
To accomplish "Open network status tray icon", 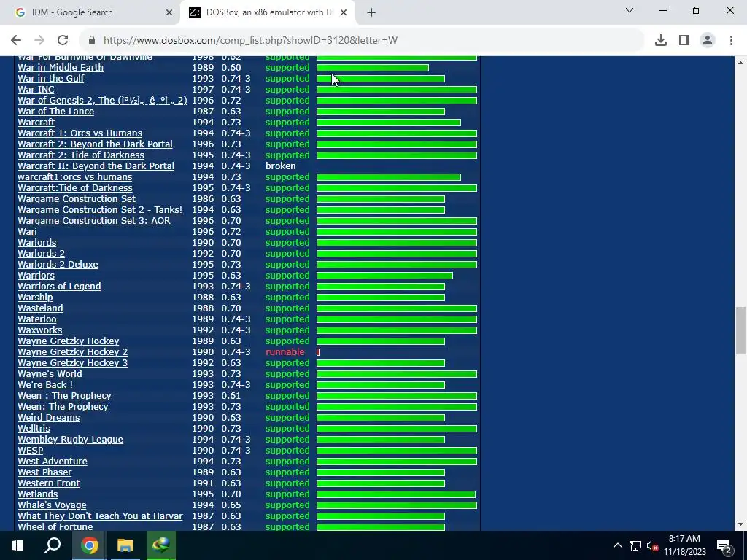I will click(x=635, y=545).
